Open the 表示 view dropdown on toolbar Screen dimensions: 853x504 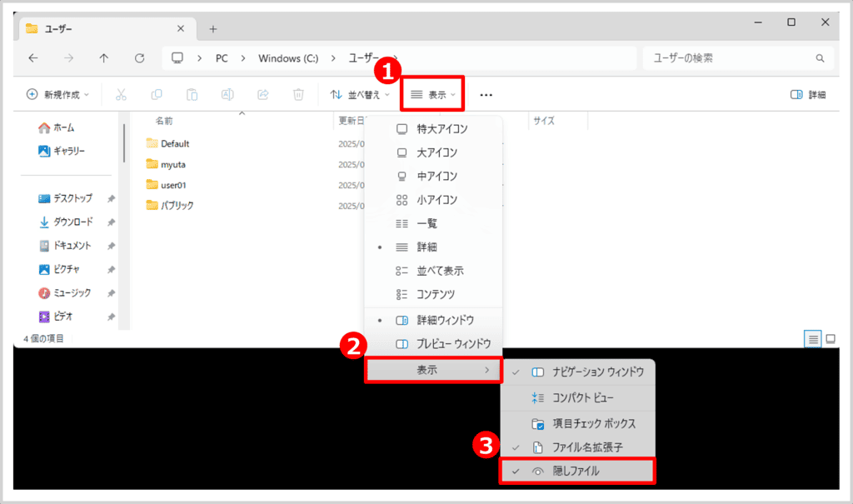[432, 95]
